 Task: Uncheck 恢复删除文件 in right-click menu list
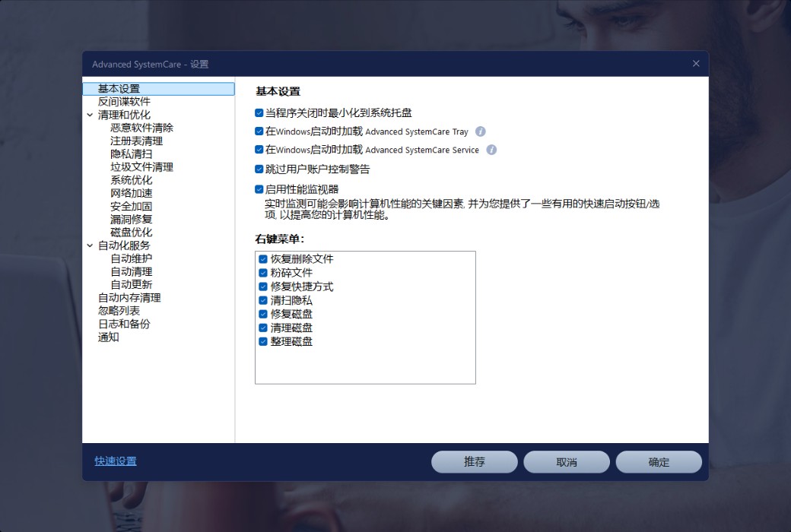click(x=263, y=259)
